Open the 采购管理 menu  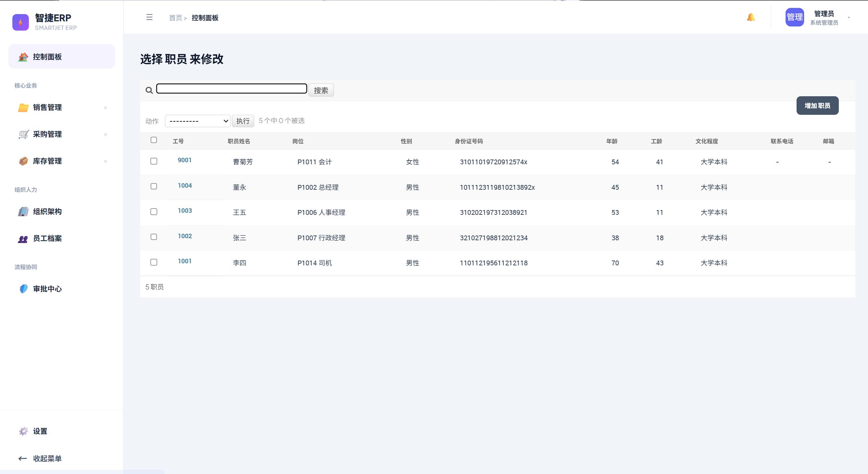(x=61, y=134)
